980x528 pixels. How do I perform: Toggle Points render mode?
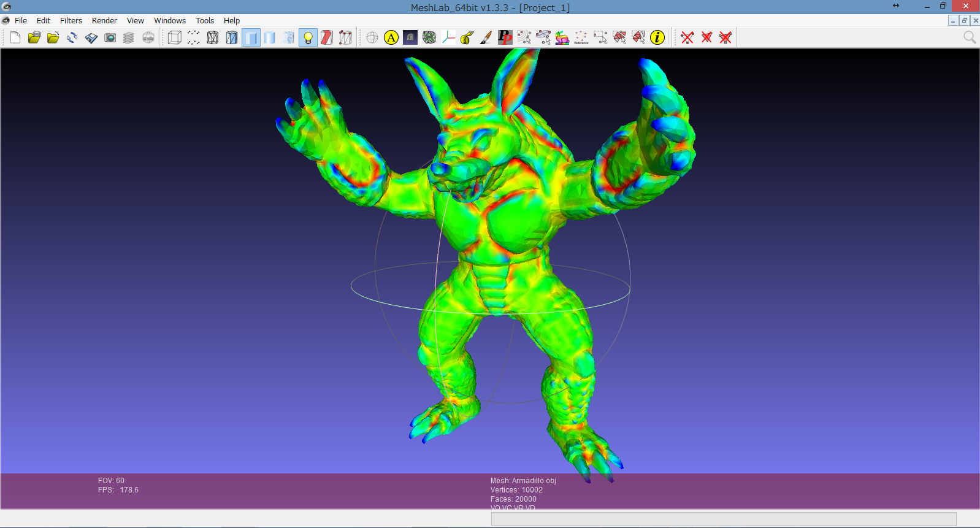point(194,37)
